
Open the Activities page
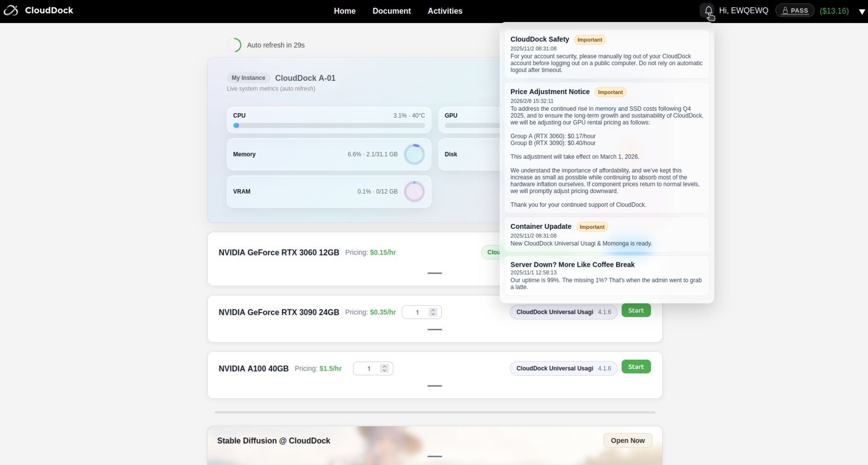[445, 11]
